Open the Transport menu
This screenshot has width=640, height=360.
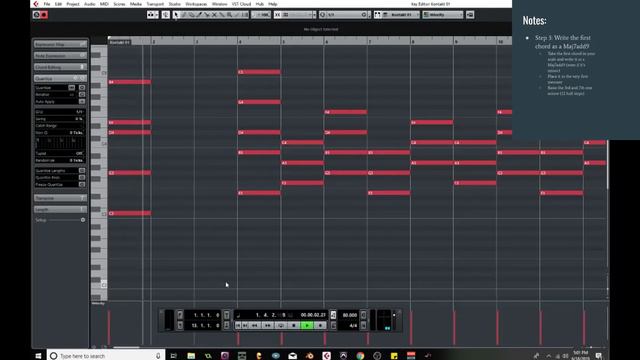pos(155,4)
